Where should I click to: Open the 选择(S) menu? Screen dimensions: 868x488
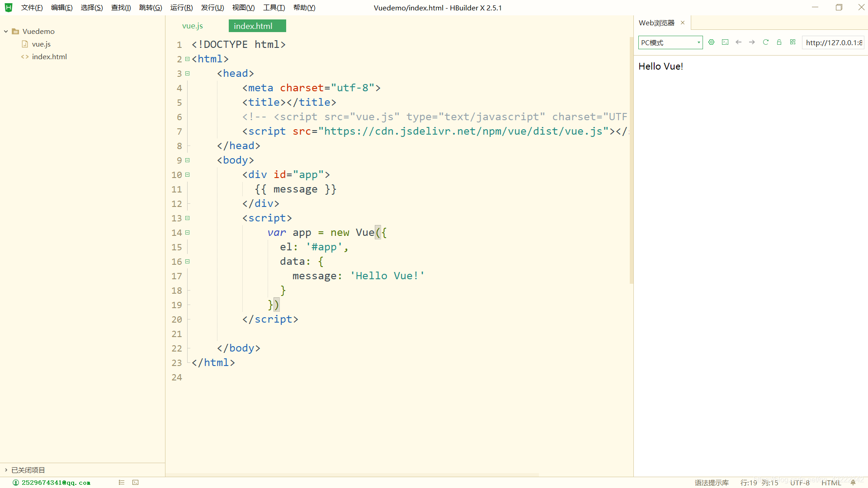point(92,8)
